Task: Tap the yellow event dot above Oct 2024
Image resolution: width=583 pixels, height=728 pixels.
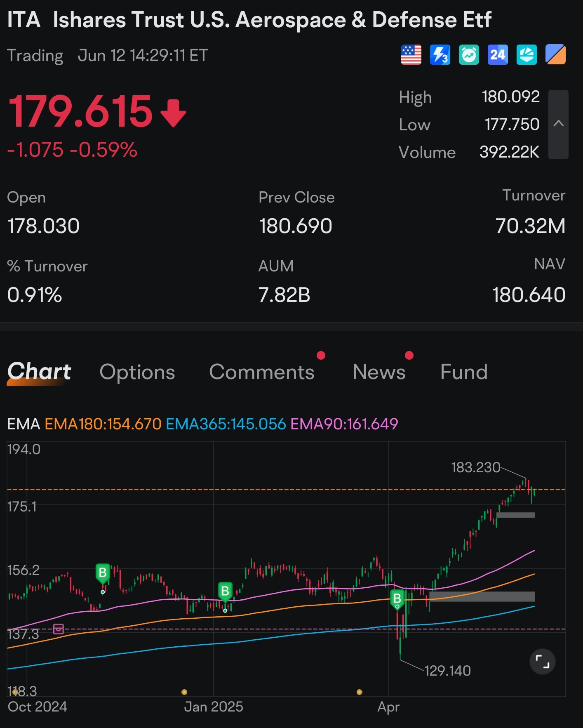Action: point(15,692)
